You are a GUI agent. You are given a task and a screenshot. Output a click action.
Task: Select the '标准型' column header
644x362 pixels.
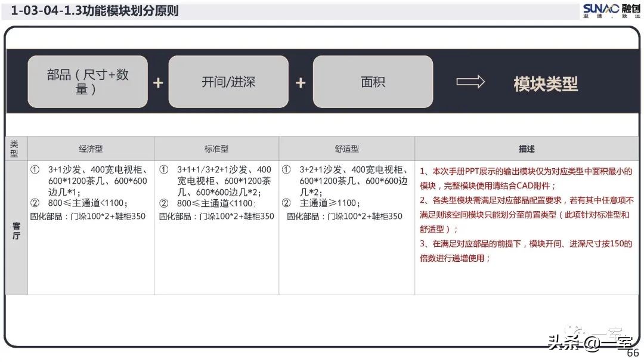coord(216,148)
